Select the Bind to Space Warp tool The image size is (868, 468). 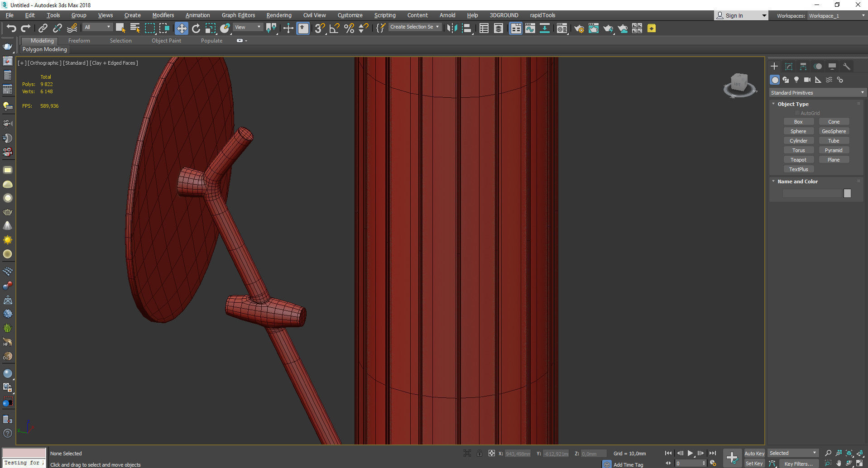[x=72, y=29]
